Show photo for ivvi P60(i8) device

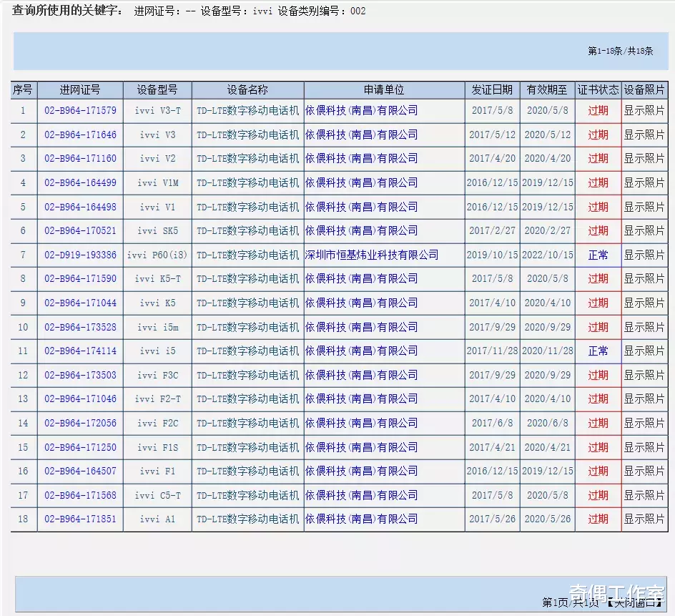(x=644, y=255)
